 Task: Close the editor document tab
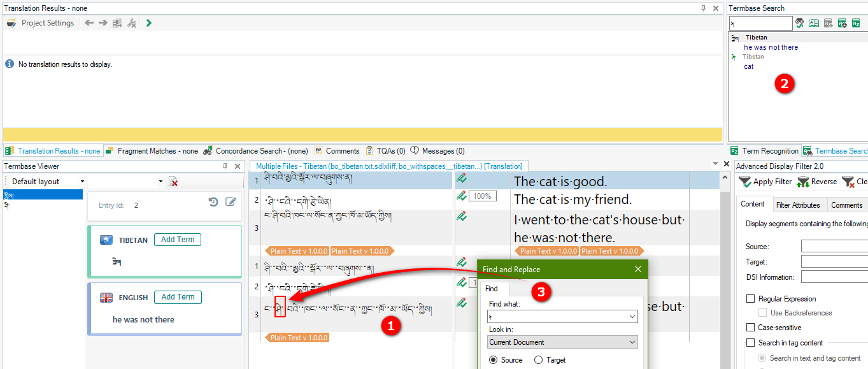(726, 164)
